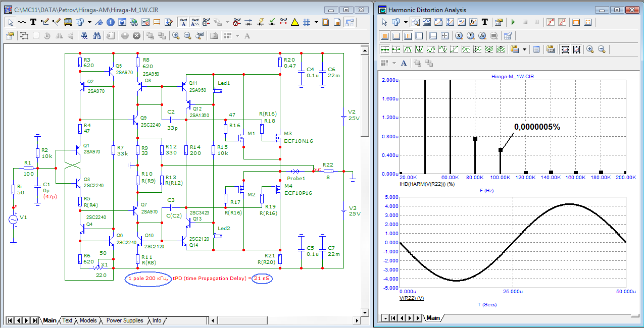Open the fx function scale icon
This screenshot has height=328, width=644.
tap(473, 22)
